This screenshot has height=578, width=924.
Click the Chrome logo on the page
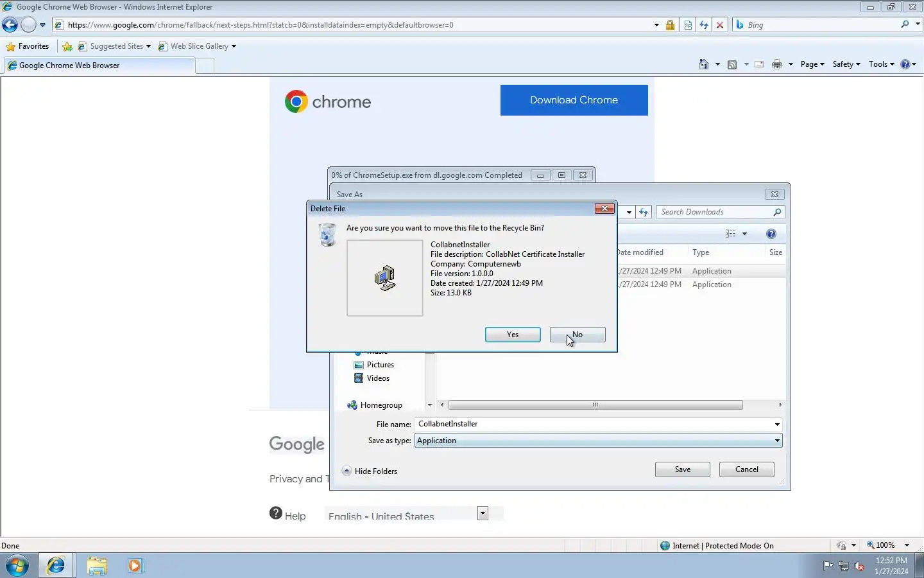[x=328, y=101]
